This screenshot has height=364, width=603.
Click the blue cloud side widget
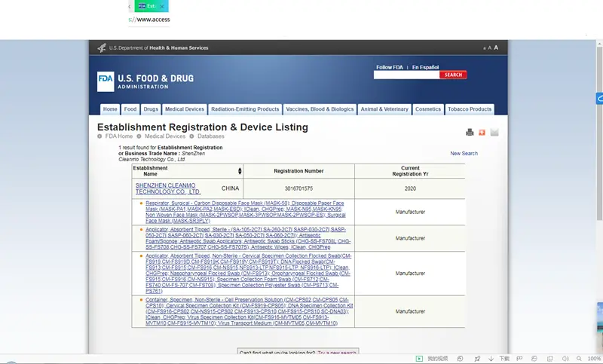tap(599, 99)
